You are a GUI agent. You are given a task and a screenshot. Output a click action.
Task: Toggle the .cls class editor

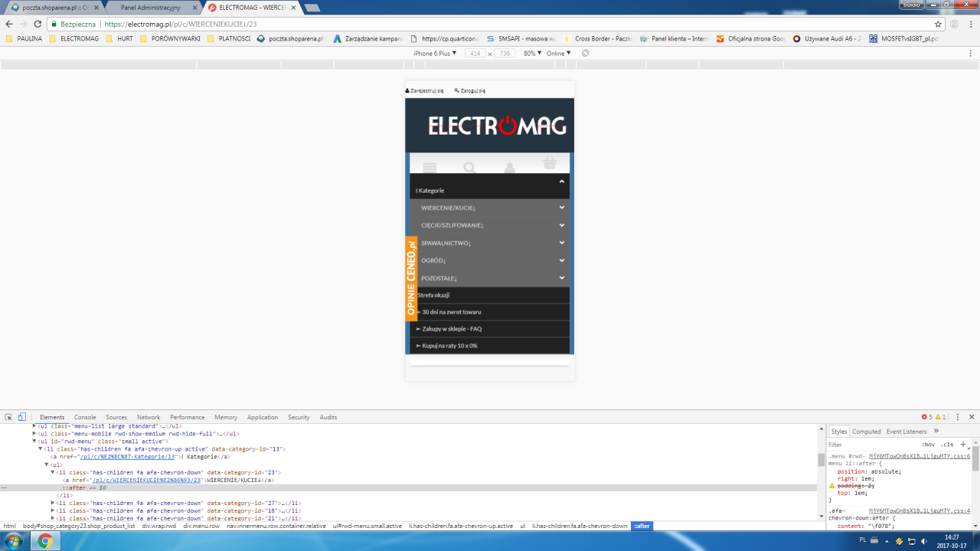coord(947,445)
